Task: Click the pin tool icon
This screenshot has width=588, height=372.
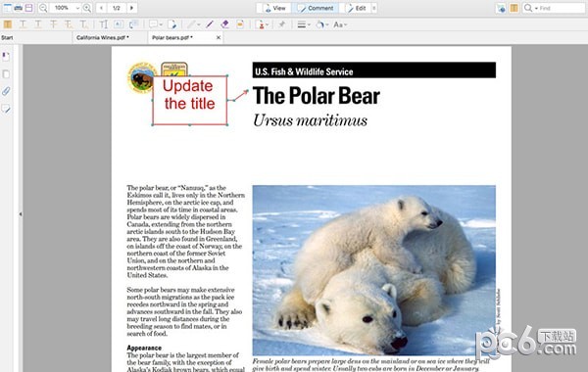Action: click(x=281, y=24)
